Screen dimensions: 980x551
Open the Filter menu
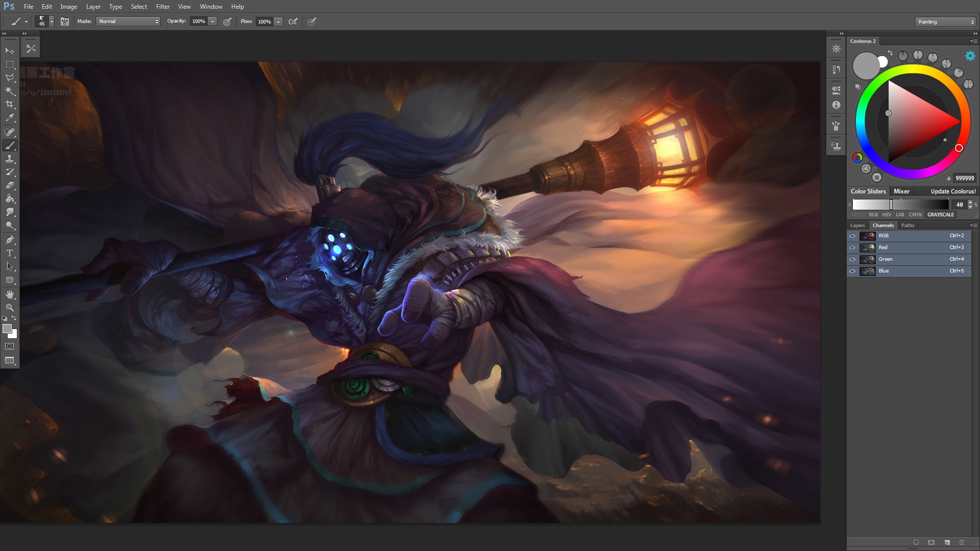162,6
